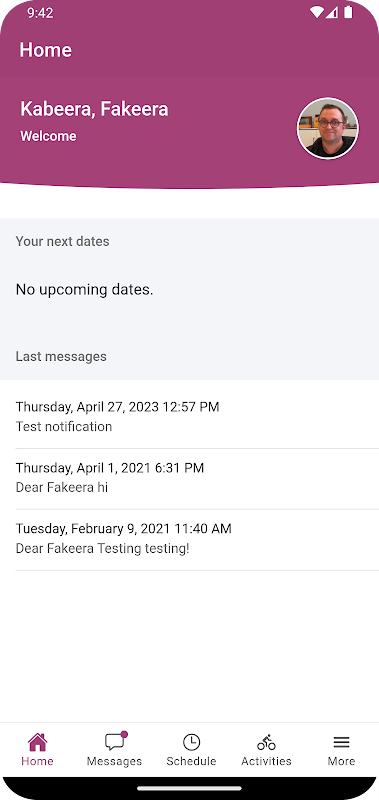Screen dimensions: 379x800
Task: Tap the cellular signal icon
Action: [x=332, y=12]
